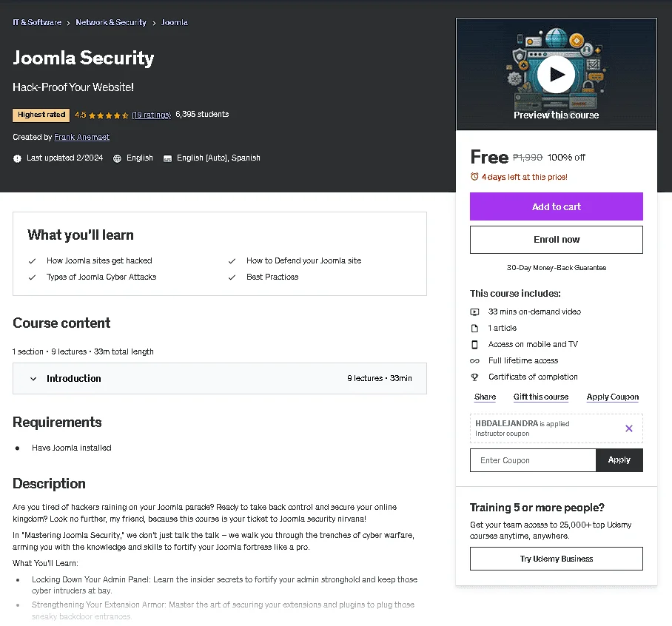Image resolution: width=672 pixels, height=626 pixels.
Task: Click the on-demand video icon
Action: [474, 312]
